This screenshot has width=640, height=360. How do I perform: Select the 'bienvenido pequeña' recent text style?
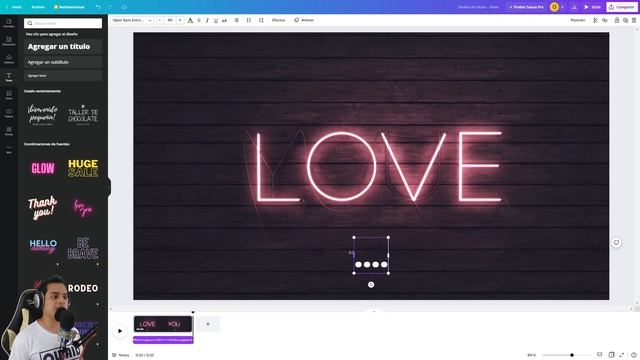43,114
